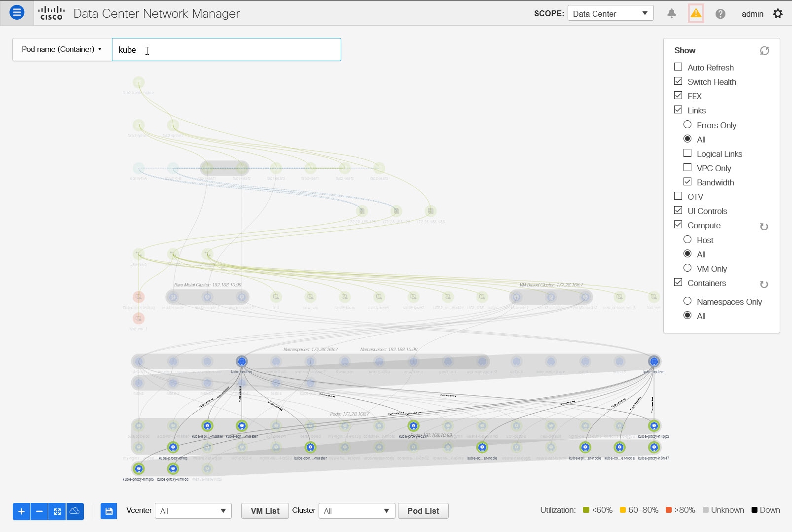This screenshot has height=532, width=792.
Task: Click the yellow 60-80% utilization swatch
Action: 623,510
